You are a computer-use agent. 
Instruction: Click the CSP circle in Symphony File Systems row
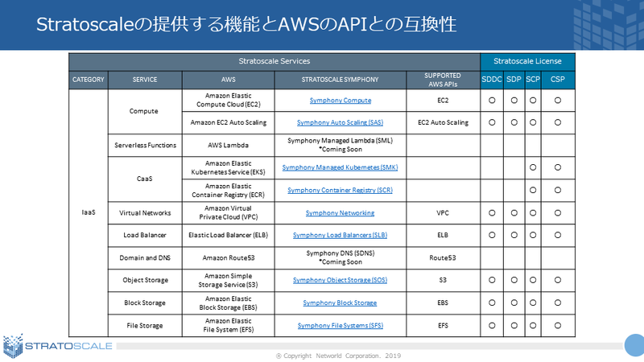tap(558, 326)
